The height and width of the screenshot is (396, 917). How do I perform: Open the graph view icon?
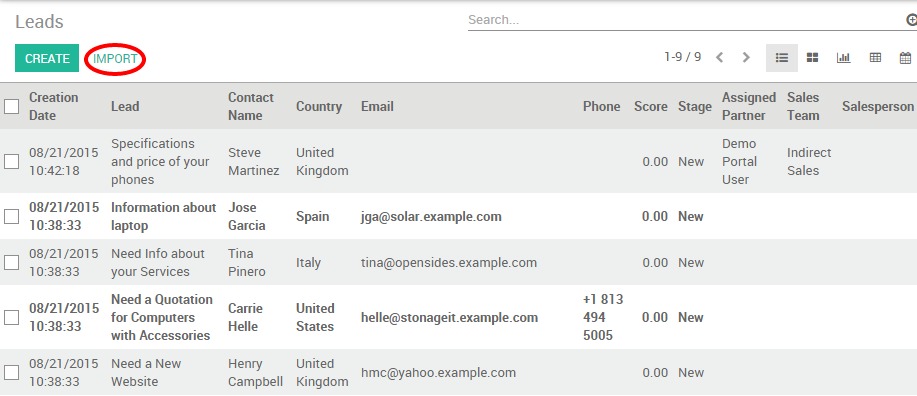pyautogui.click(x=843, y=58)
